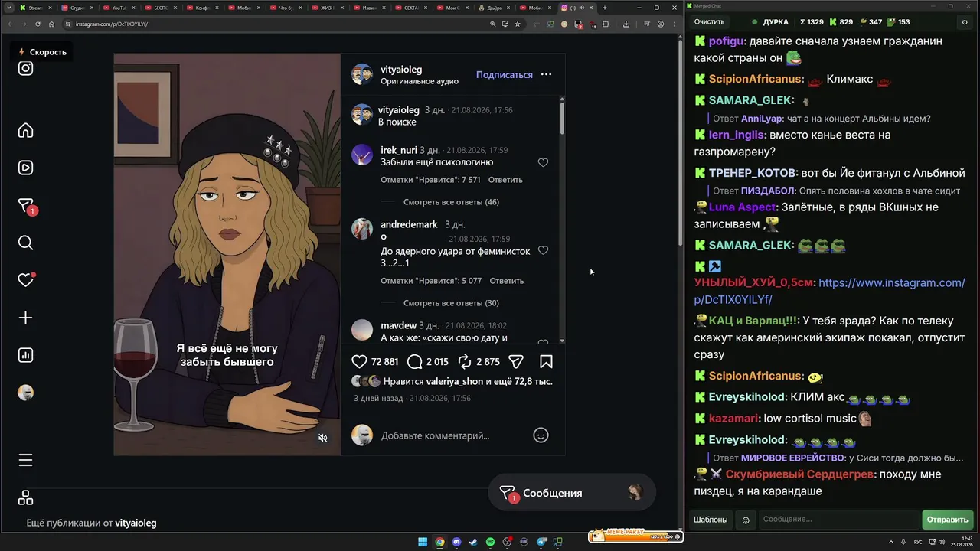980x551 pixels.
Task: Click the Instagram URL address bar
Action: click(x=276, y=24)
